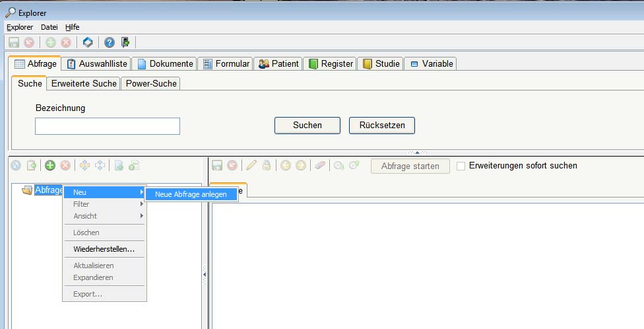Click the padlock icon in right panel toolbar
Viewport: 644px width, 329px height.
coord(266,166)
